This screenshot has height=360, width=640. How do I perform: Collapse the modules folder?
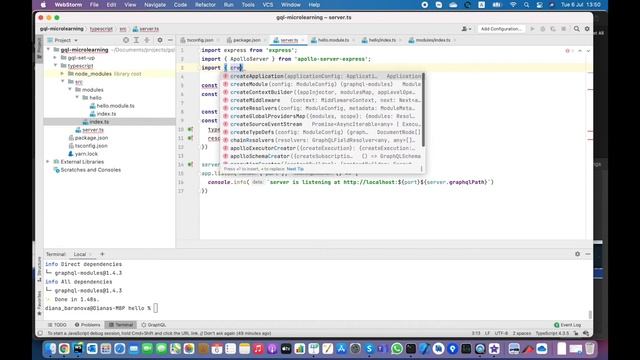click(x=70, y=90)
